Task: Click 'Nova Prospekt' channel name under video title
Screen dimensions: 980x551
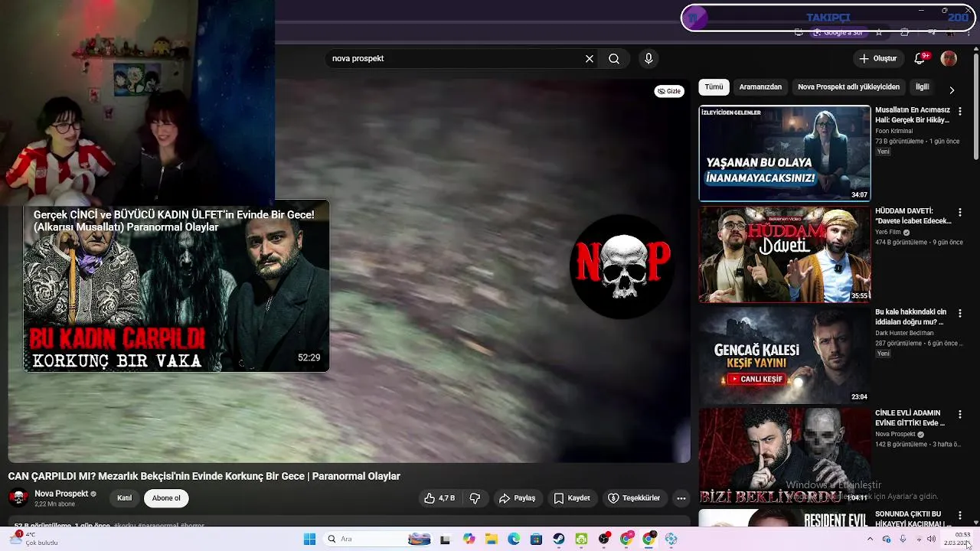Action: click(x=61, y=494)
